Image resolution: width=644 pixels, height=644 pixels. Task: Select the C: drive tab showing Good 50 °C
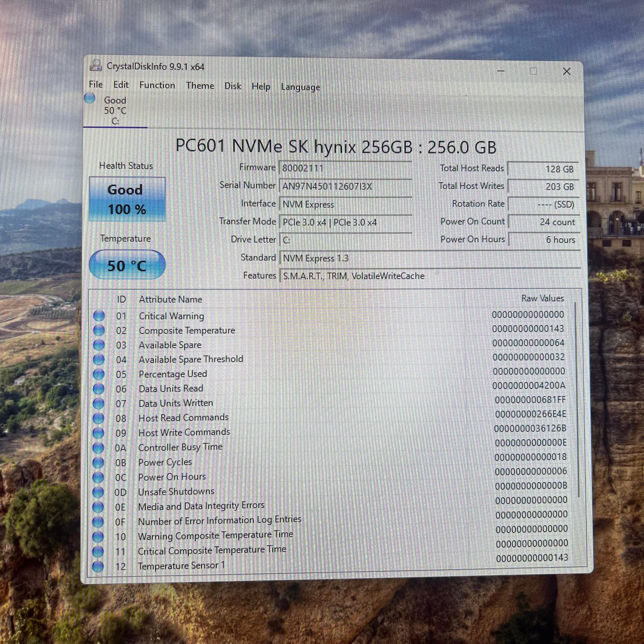tap(115, 110)
